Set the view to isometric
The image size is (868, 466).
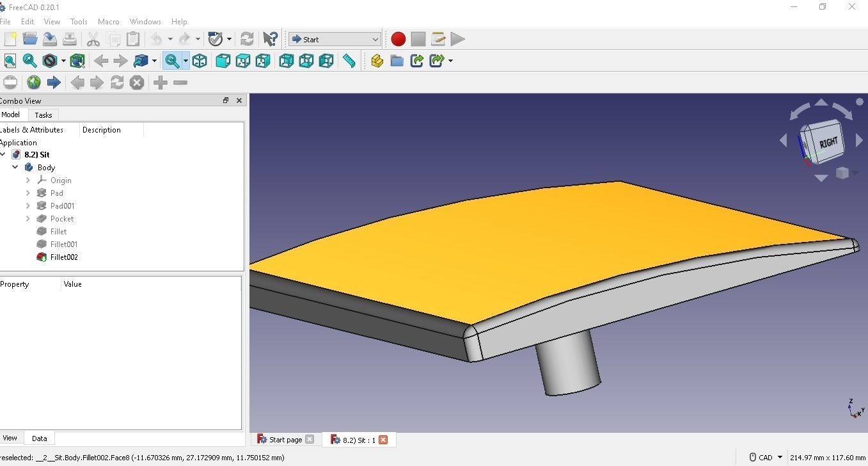(x=200, y=61)
